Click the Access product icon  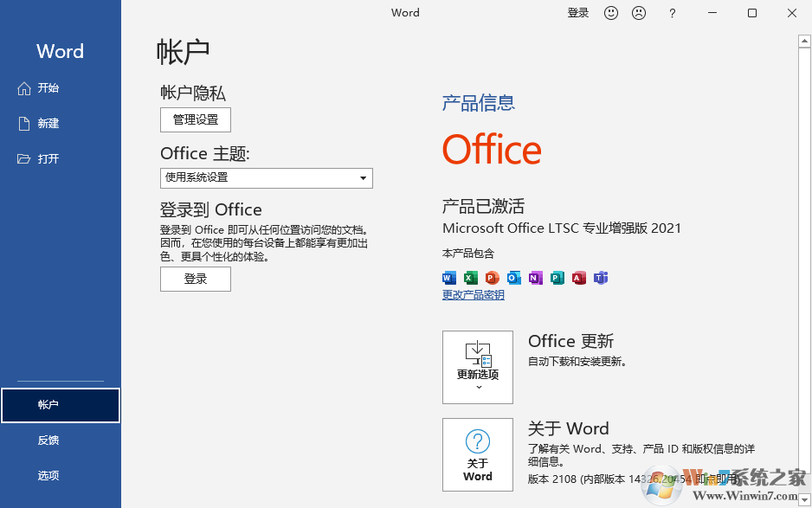coord(578,278)
